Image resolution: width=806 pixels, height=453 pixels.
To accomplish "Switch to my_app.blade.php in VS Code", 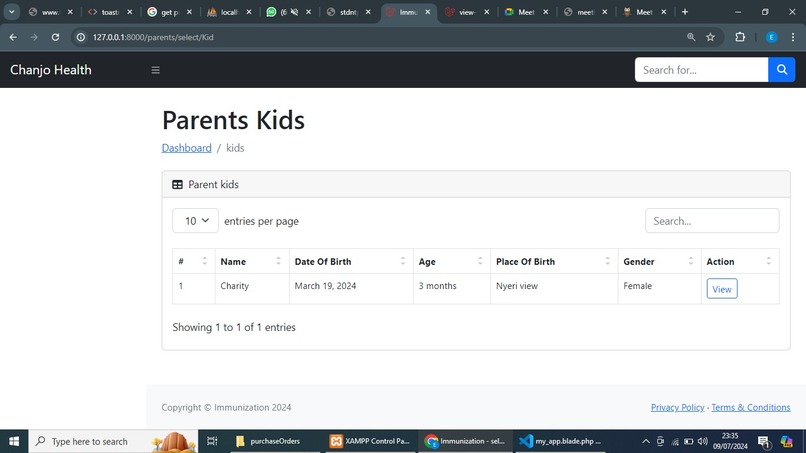I will pos(560,441).
